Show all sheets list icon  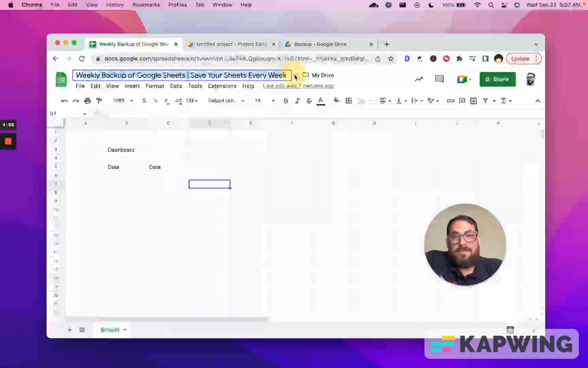[82, 330]
